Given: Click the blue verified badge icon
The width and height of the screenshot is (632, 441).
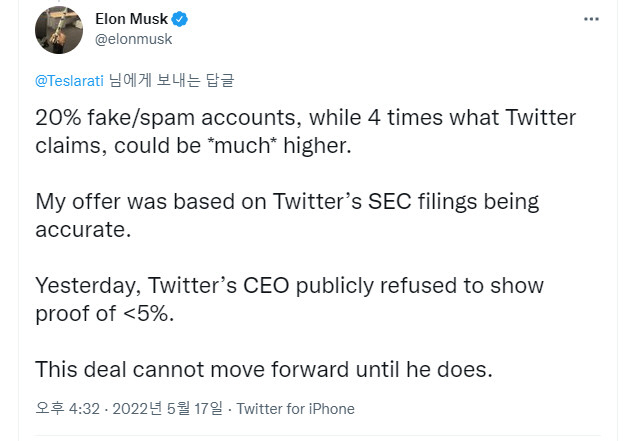Looking at the screenshot, I should (x=181, y=20).
